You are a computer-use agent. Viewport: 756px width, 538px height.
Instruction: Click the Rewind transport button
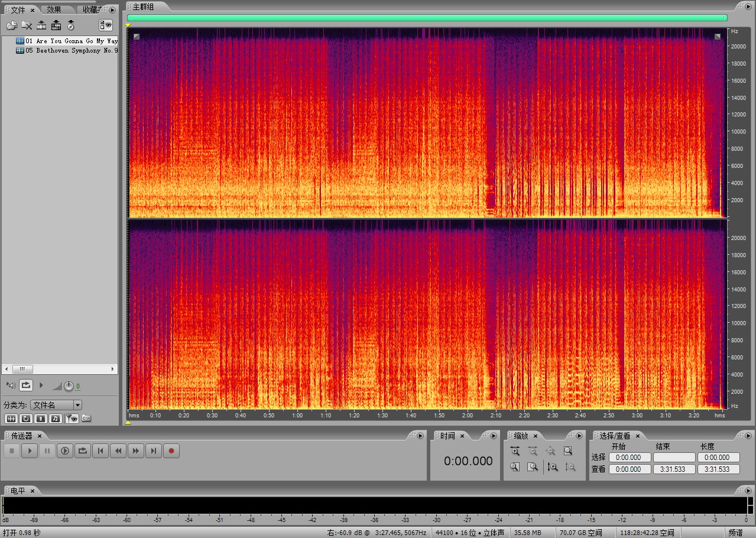118,451
